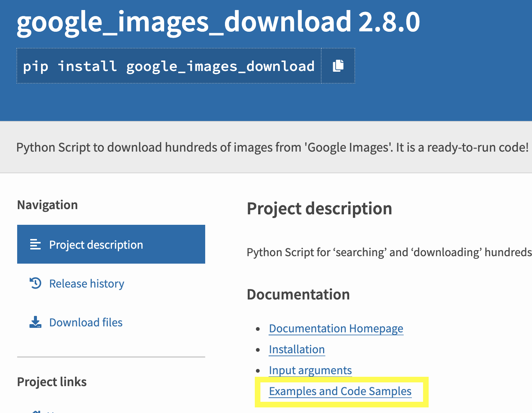Open Examples and Code Samples link
Screen dimensions: 532x413
(x=340, y=391)
